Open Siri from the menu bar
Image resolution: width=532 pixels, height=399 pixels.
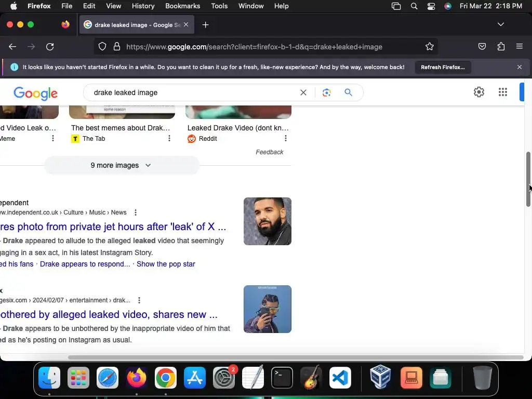coord(448,6)
